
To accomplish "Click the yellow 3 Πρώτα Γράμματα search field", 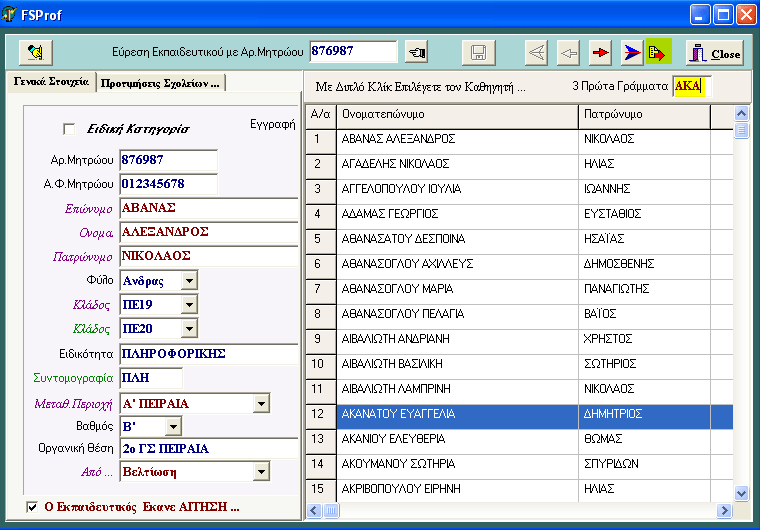I will click(692, 87).
